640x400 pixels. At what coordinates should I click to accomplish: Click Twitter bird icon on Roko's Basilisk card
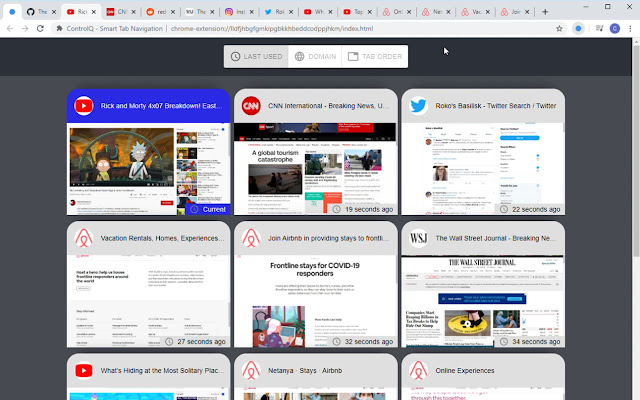[418, 106]
